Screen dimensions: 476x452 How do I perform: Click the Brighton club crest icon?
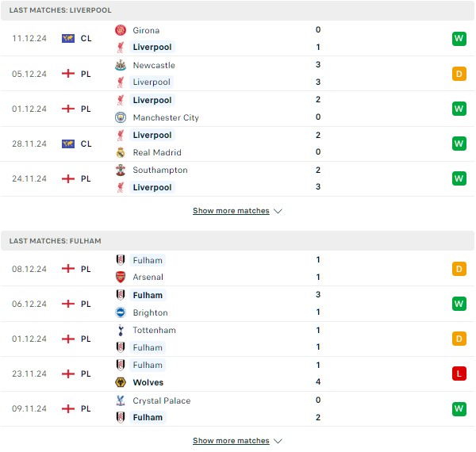click(x=121, y=312)
